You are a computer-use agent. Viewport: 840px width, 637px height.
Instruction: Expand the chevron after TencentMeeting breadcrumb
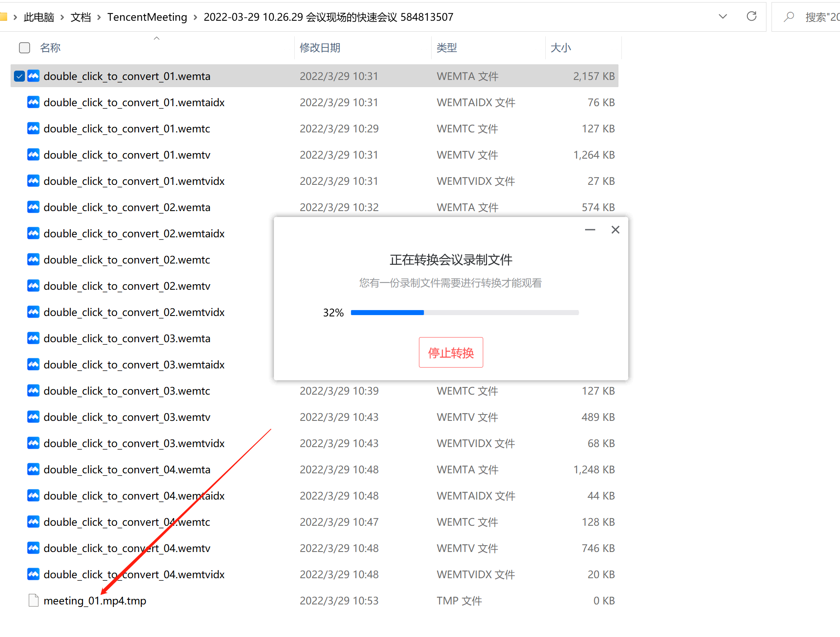coord(195,17)
